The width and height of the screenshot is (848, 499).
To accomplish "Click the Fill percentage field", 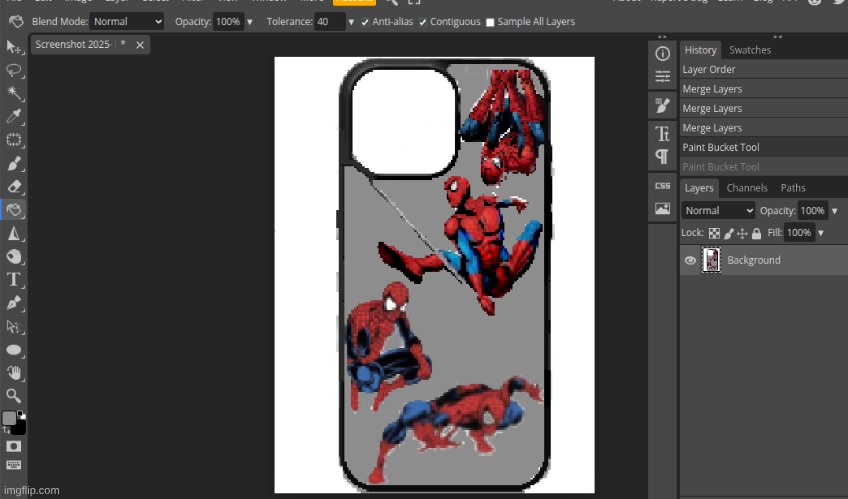I will [x=799, y=232].
